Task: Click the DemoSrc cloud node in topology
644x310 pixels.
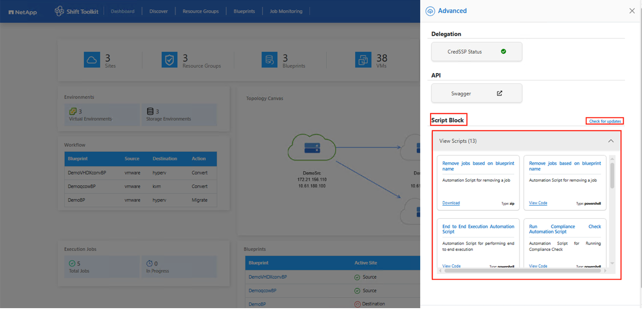Action: pyautogui.click(x=312, y=148)
